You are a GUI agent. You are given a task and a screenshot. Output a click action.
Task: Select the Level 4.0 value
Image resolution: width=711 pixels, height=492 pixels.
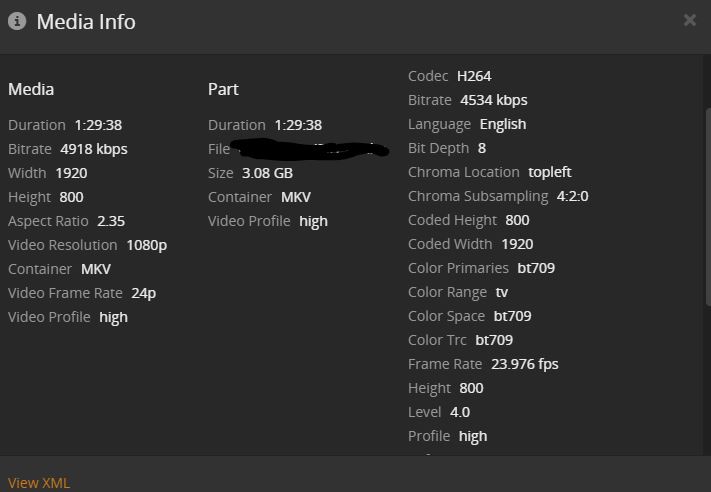coord(460,412)
